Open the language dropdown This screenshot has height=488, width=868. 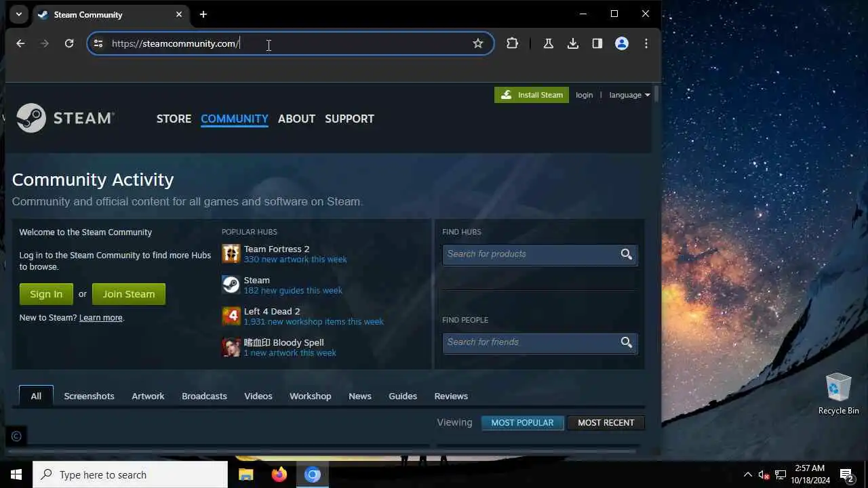(x=629, y=95)
